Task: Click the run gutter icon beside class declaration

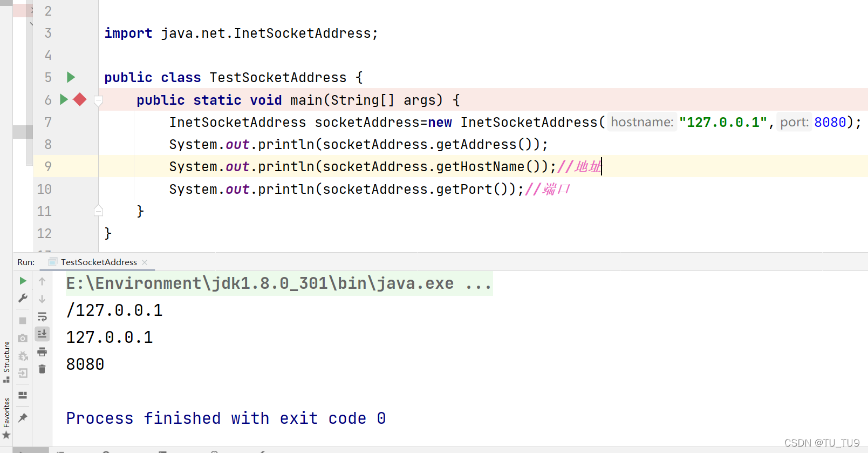Action: tap(71, 77)
